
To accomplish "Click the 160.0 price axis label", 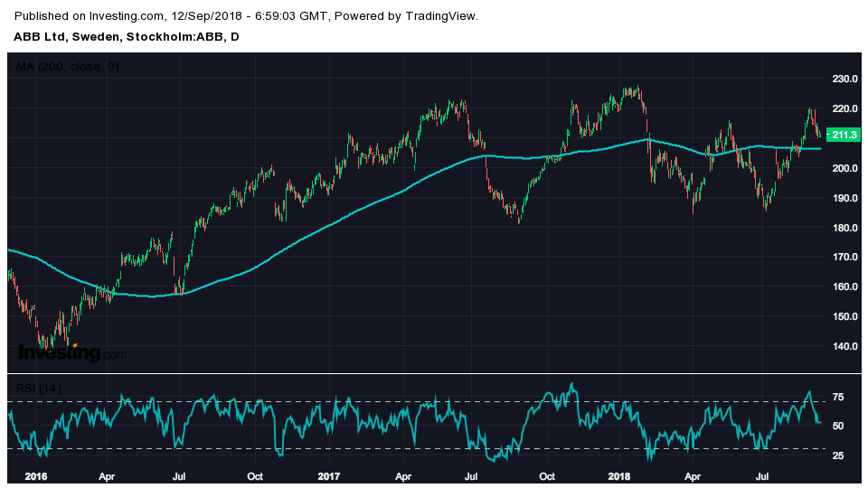I will (x=844, y=287).
